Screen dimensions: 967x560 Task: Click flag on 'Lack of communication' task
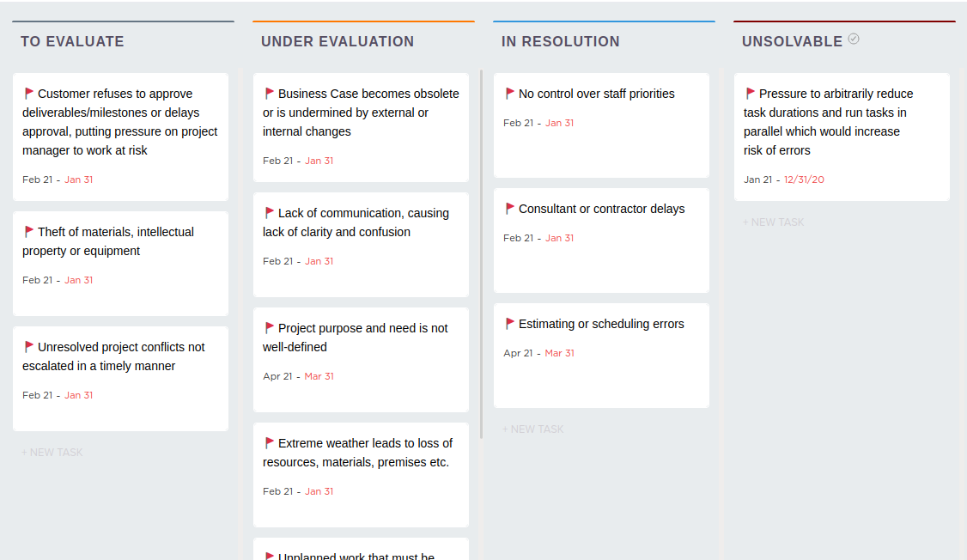270,213
